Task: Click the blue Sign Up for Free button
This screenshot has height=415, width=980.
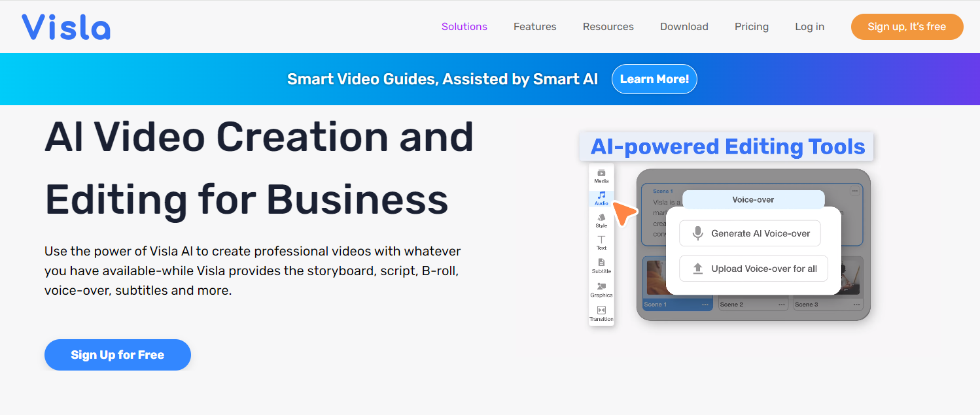Action: point(118,355)
